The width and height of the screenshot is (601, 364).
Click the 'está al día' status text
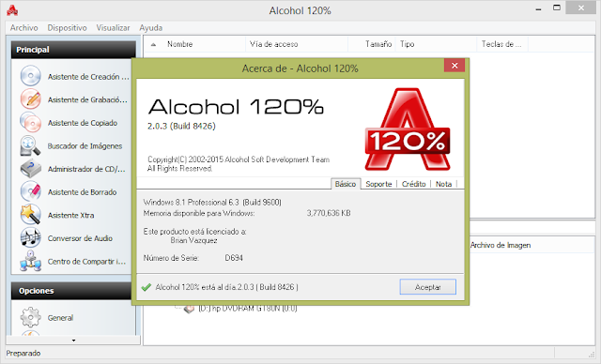click(x=226, y=287)
